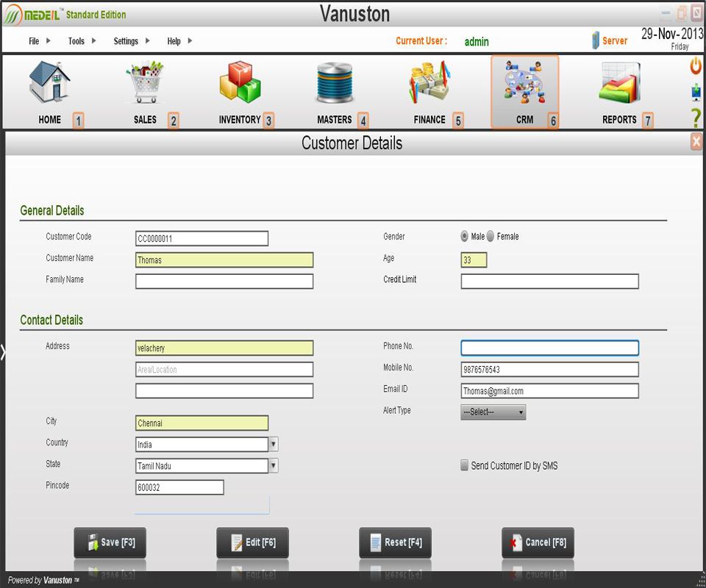
Task: Open the Alert Type dropdown
Action: point(493,412)
